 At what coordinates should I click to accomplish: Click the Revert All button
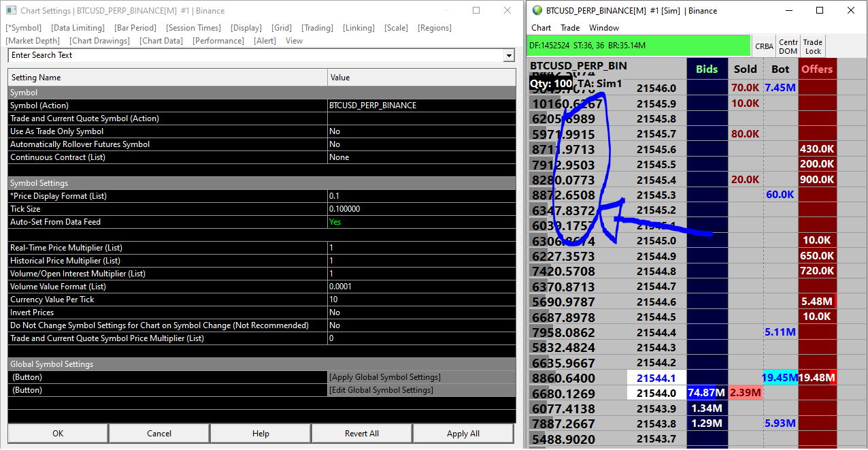click(x=362, y=434)
